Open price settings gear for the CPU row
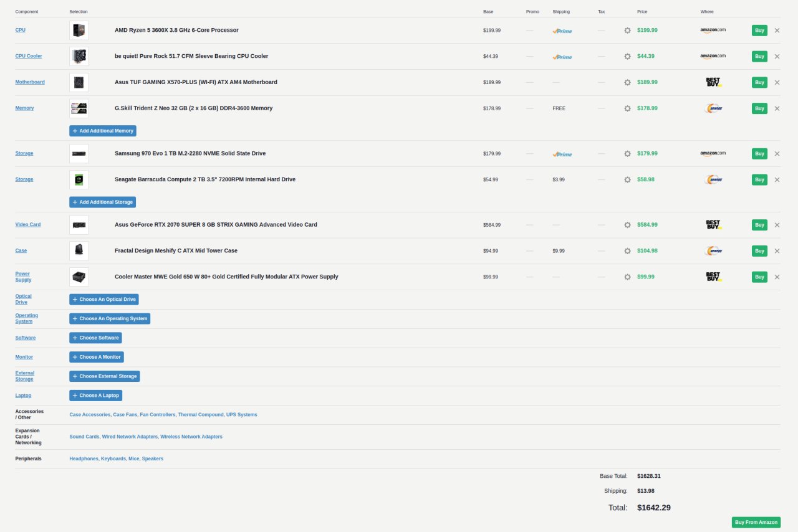Screen dimensions: 798x532 click(x=627, y=30)
